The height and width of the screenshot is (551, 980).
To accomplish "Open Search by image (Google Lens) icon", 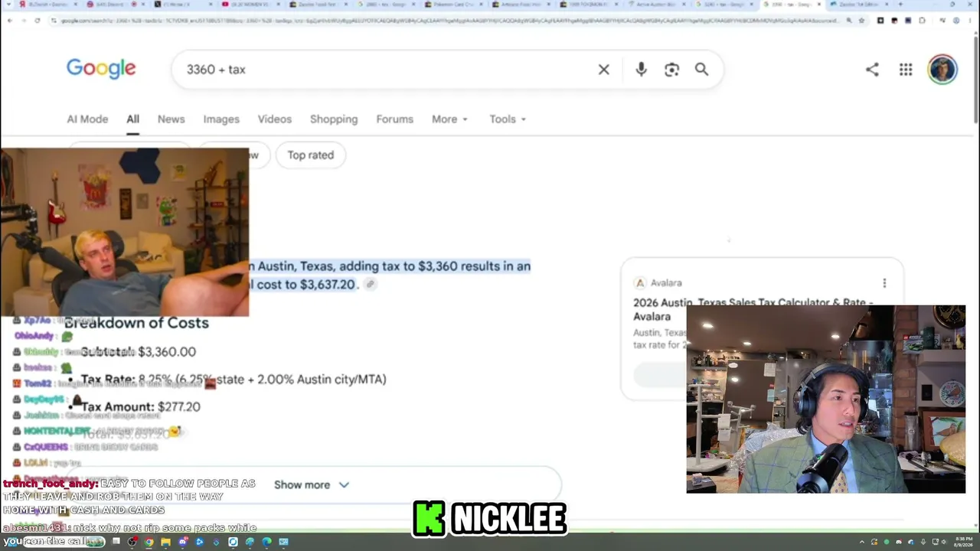I will [671, 70].
